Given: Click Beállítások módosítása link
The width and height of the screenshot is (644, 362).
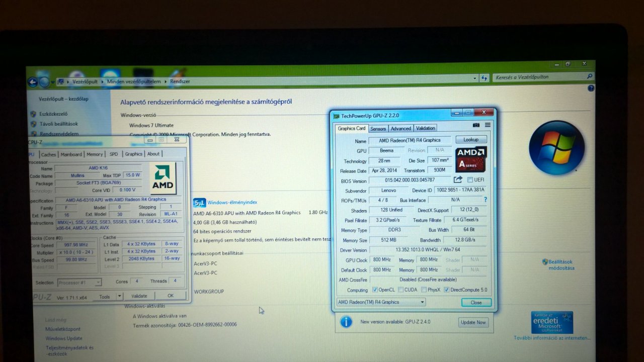Looking at the screenshot, I should coord(560,265).
